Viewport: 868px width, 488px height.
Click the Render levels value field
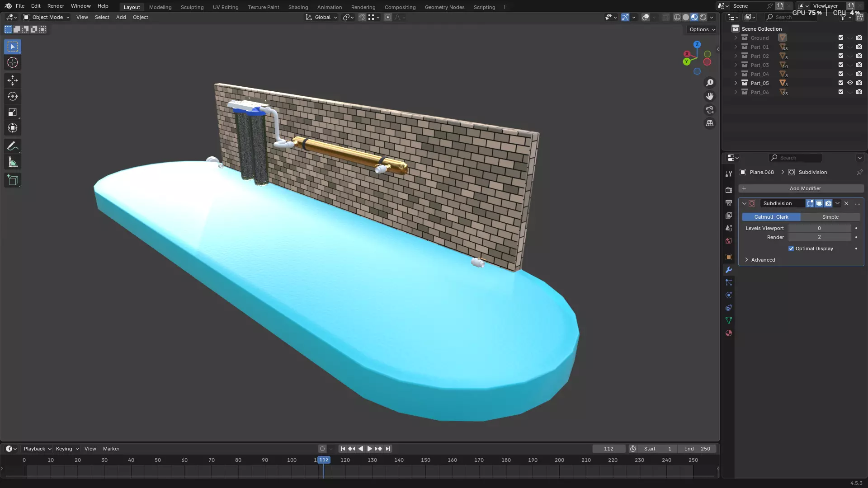[x=819, y=237]
